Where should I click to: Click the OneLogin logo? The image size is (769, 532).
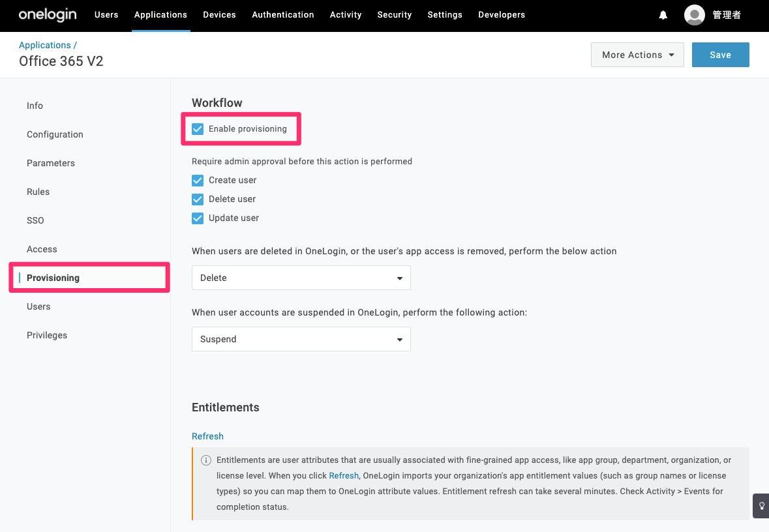(48, 15)
